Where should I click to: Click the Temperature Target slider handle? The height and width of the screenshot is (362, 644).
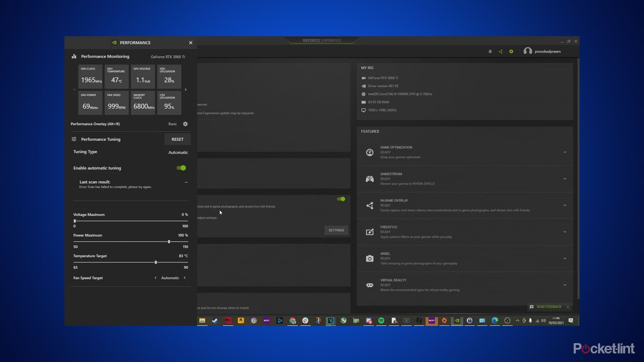(x=156, y=262)
